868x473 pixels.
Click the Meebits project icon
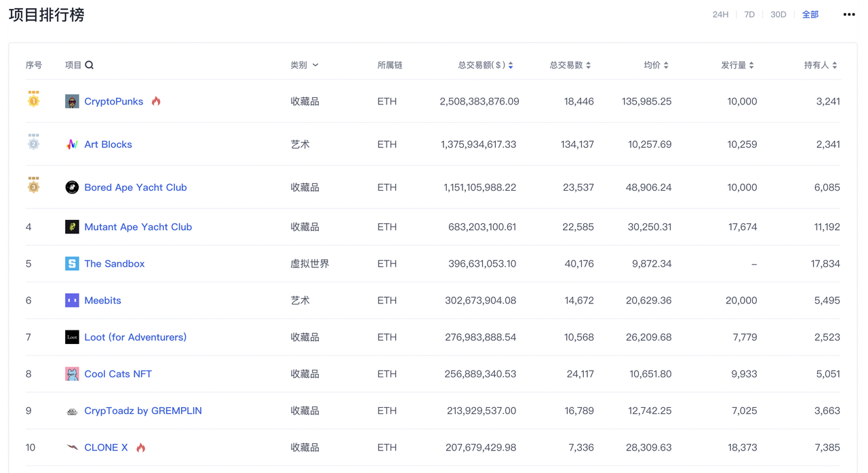72,300
